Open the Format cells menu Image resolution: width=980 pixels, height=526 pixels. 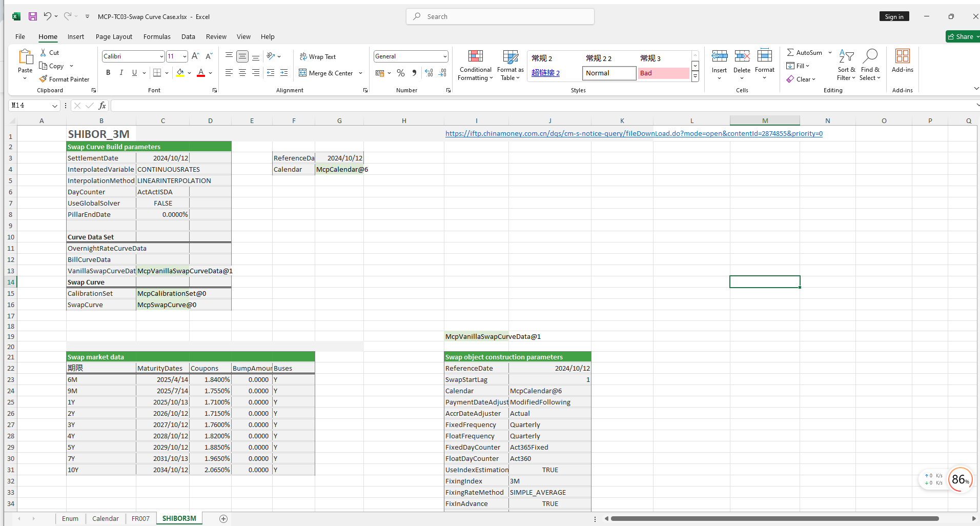point(764,64)
